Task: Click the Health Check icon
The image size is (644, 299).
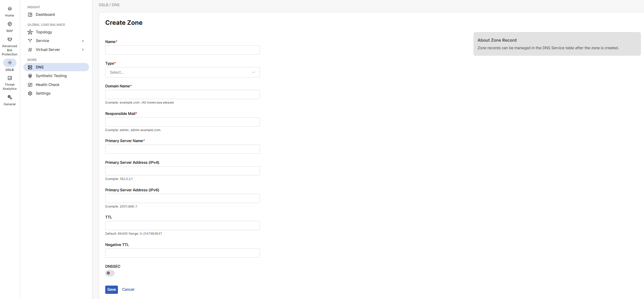Action: [x=30, y=85]
